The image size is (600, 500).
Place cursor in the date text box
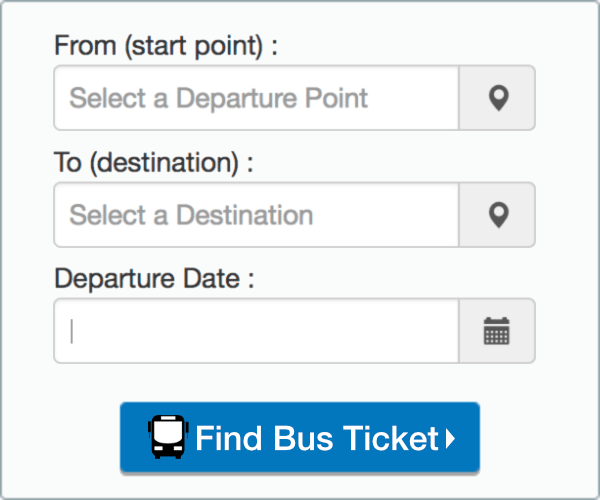coord(256,331)
